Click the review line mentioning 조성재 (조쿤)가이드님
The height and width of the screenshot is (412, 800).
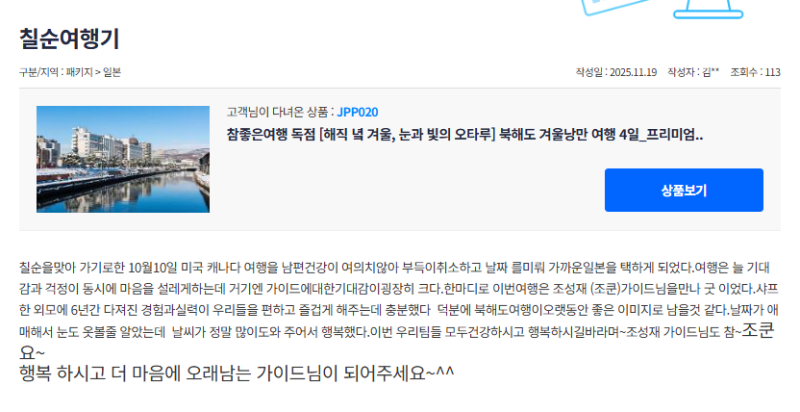(x=398, y=289)
